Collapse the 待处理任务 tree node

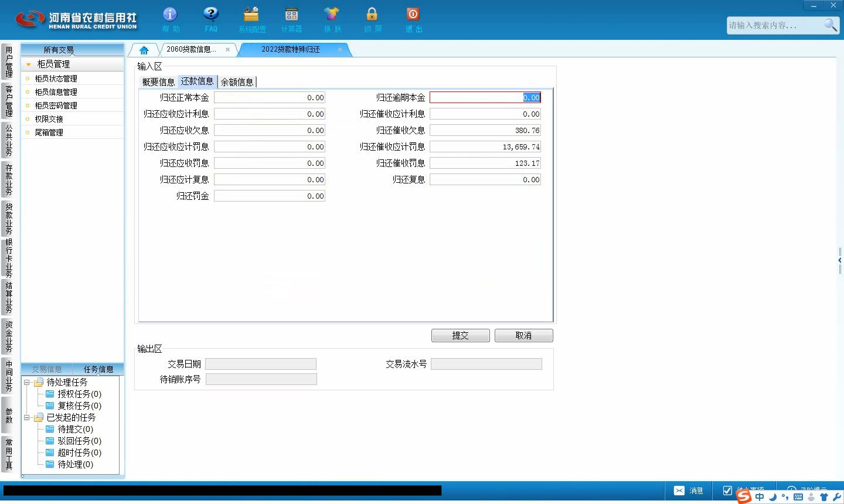tap(26, 382)
